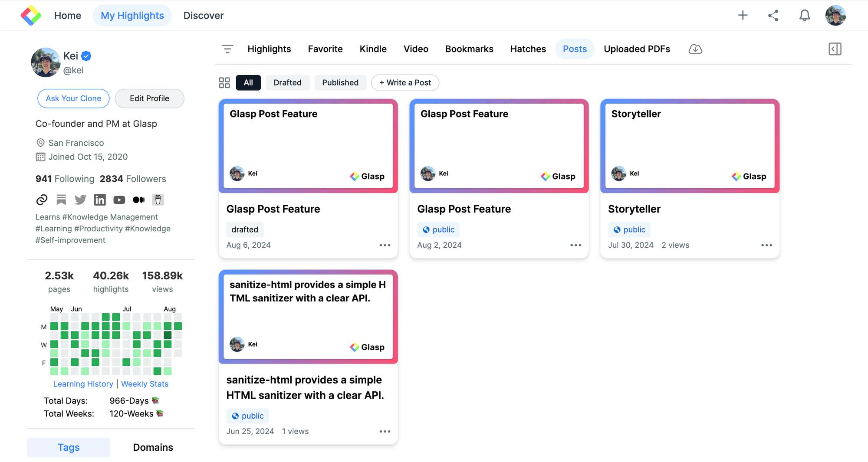The width and height of the screenshot is (868, 462).
Task: Click the @kei username
Action: click(73, 70)
